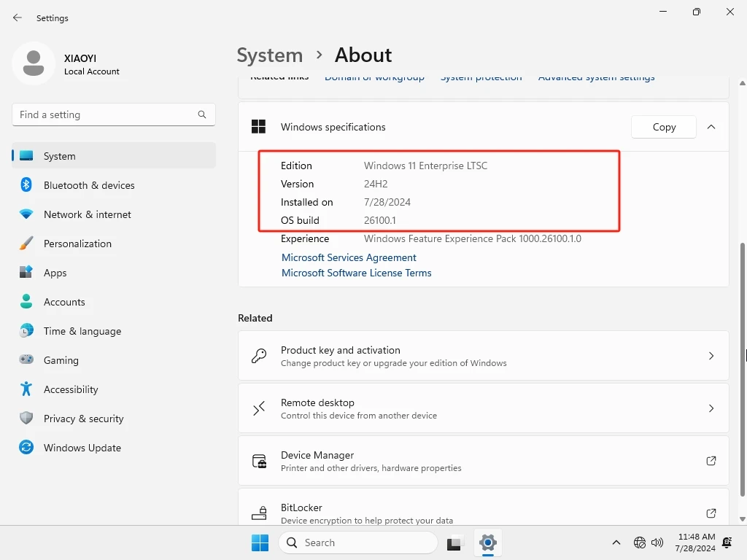747x560 pixels.
Task: Open Task View on the taskbar
Action: 454,542
